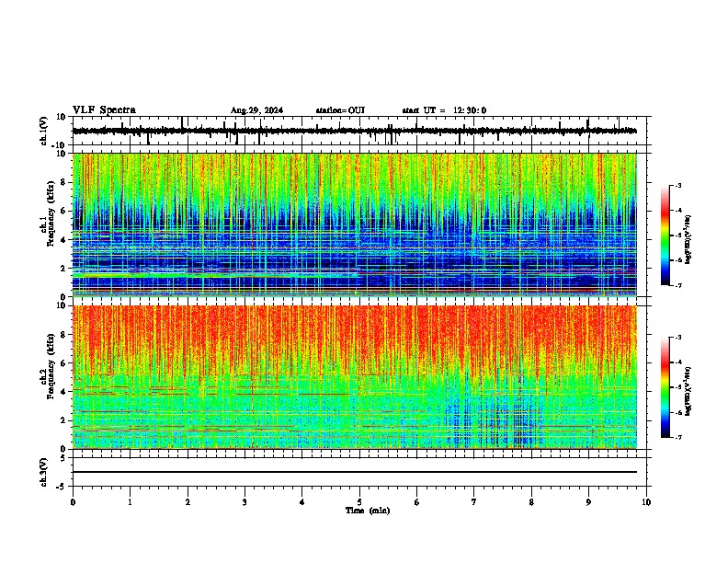Click time axis tick label "1"
The image size is (728, 563).
(x=130, y=502)
